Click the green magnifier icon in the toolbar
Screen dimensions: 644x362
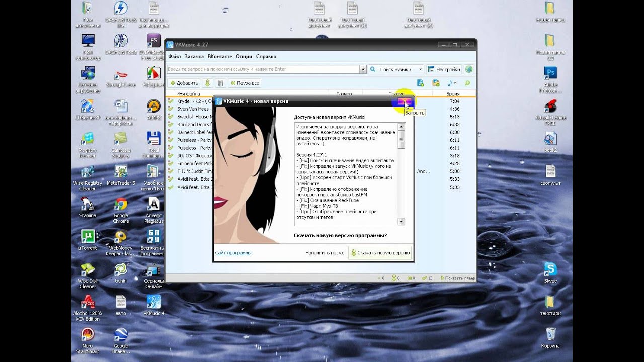pos(467,83)
